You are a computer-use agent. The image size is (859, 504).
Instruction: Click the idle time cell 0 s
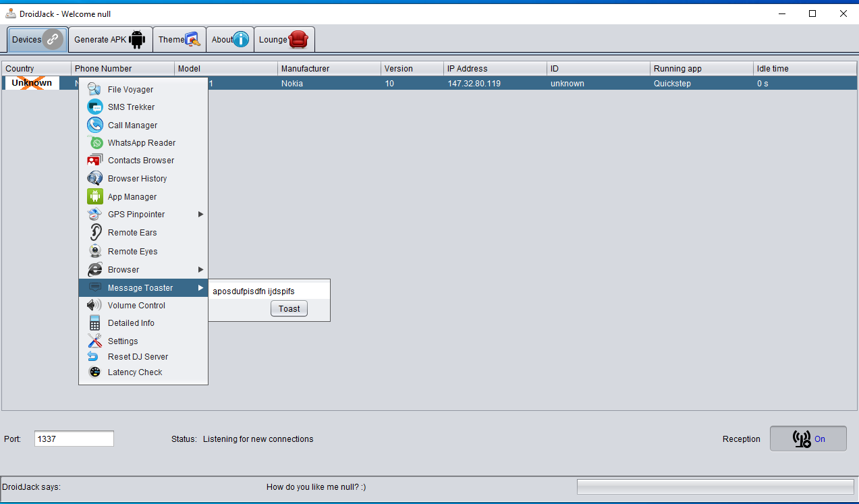pos(805,84)
